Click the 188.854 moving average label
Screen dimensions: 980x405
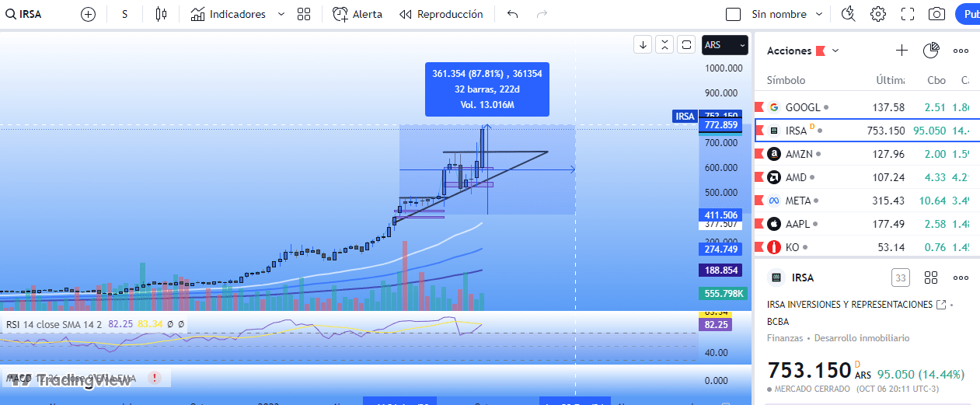click(x=720, y=271)
